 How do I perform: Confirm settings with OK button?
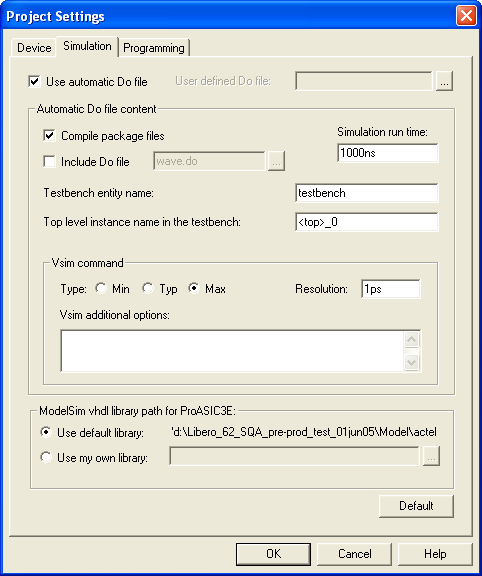(273, 554)
